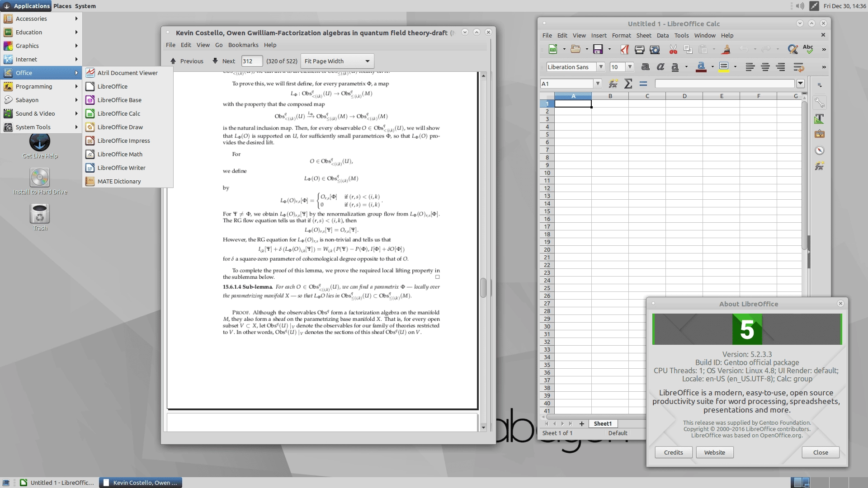Select LibreOffice Writer from Office menu
868x488 pixels.
coord(128,168)
